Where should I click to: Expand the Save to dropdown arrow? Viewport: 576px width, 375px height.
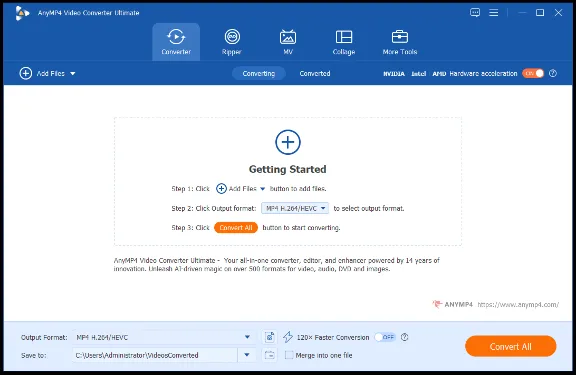[246, 355]
